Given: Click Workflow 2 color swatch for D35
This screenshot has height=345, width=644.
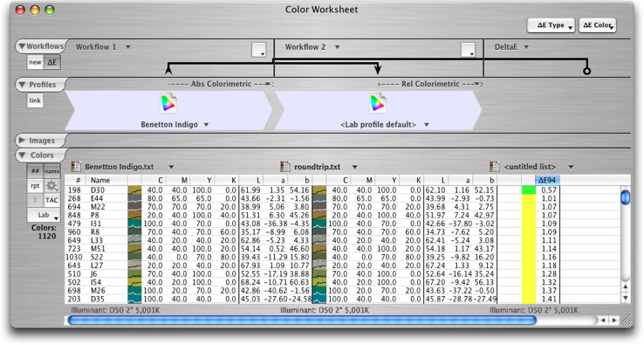Looking at the screenshot, I should coord(319,299).
